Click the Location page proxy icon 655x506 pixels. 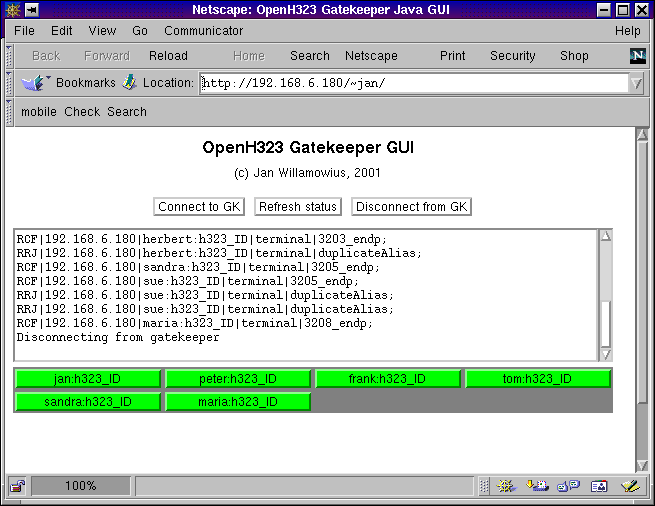point(129,82)
